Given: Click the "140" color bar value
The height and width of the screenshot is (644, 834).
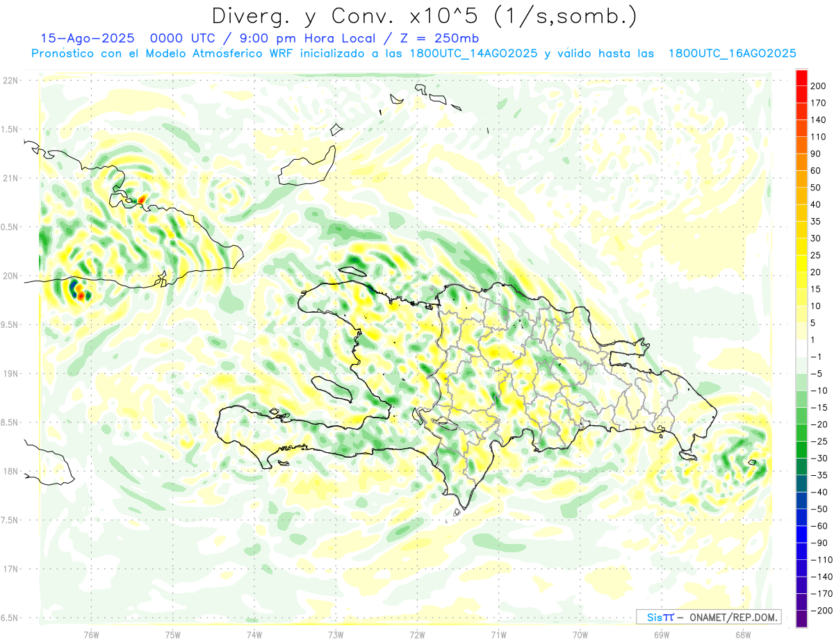Looking at the screenshot, I should click(x=818, y=119).
